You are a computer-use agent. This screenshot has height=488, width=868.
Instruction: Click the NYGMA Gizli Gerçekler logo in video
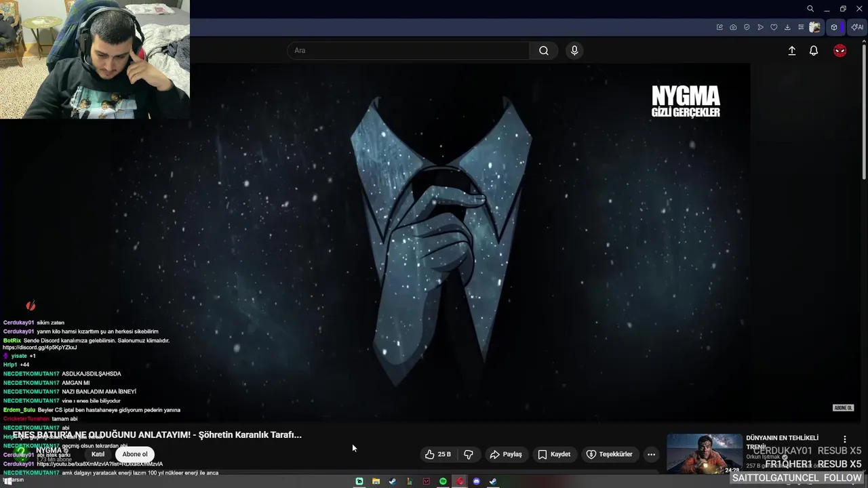(x=686, y=102)
